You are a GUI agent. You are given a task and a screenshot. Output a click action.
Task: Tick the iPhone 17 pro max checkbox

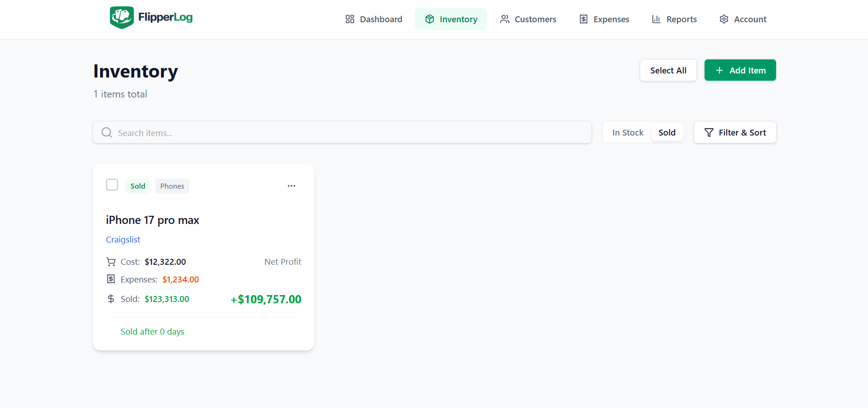[x=112, y=185]
